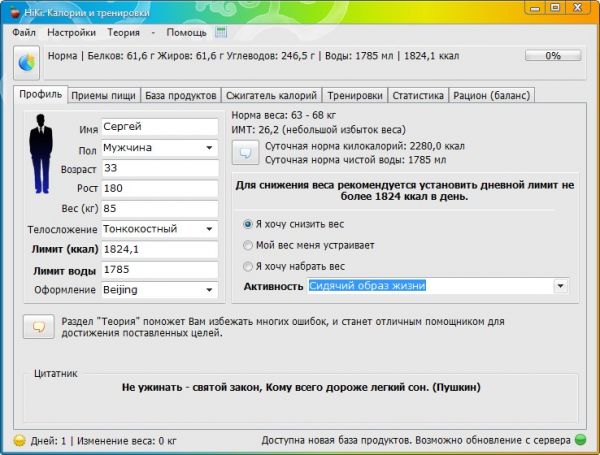The height and width of the screenshot is (455, 600).
Task: Open the Помощь menu
Action: coord(186,33)
